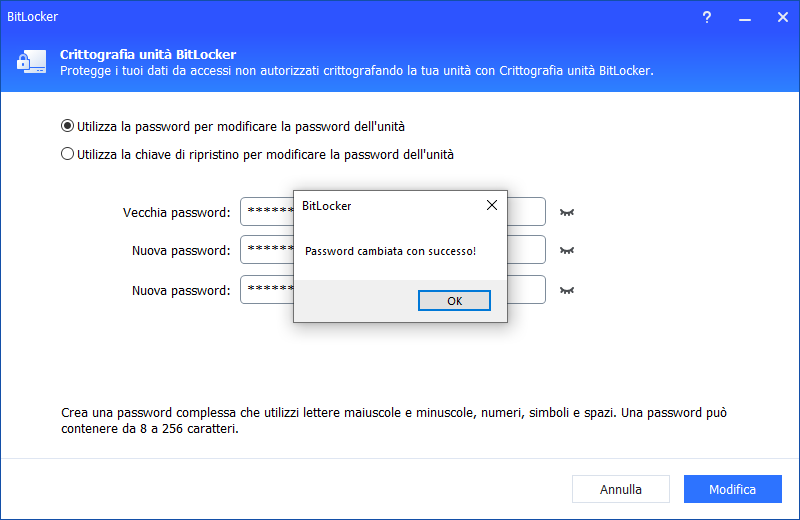
Task: Close the BitLocker success message dialog
Action: [x=491, y=205]
